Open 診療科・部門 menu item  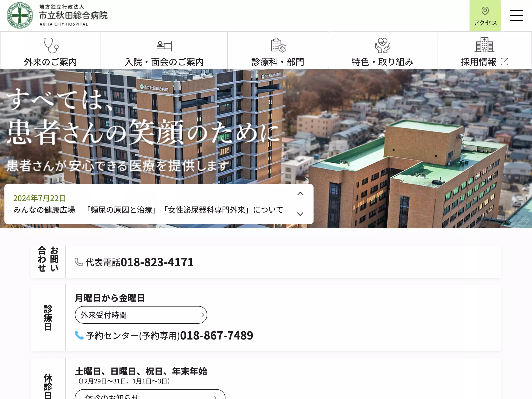[x=278, y=51]
